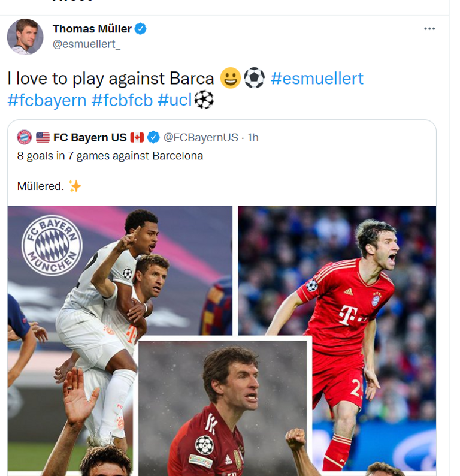
Task: Follow the #fcbfcb hashtag link
Action: click(x=122, y=100)
